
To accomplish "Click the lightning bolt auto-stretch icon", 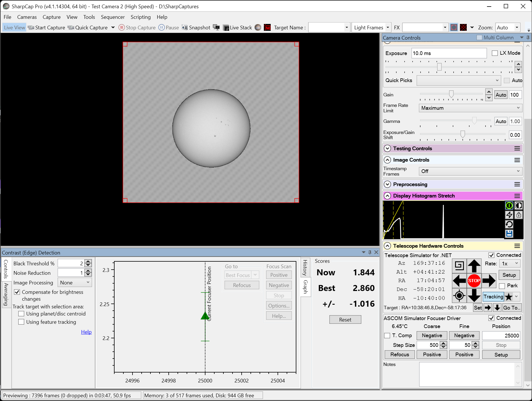I will (509, 215).
